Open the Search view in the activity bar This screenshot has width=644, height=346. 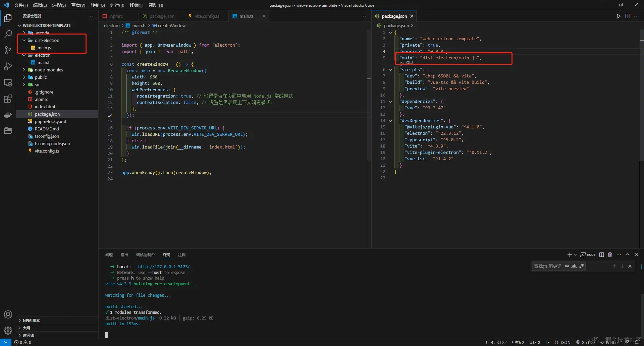point(8,34)
